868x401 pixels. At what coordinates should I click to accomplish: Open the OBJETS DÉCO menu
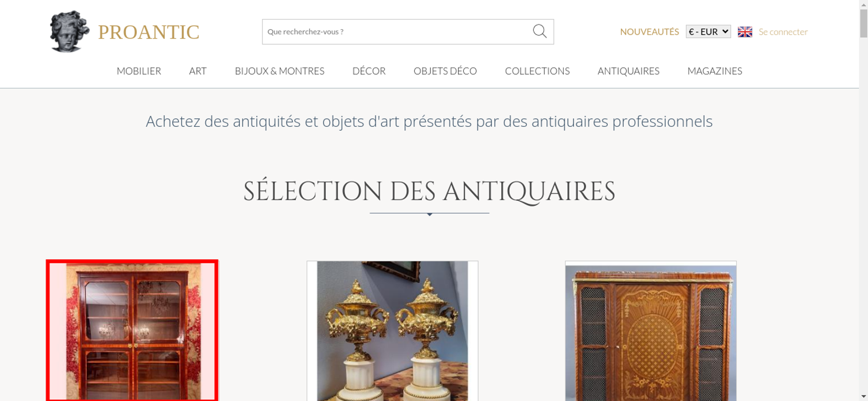point(445,71)
